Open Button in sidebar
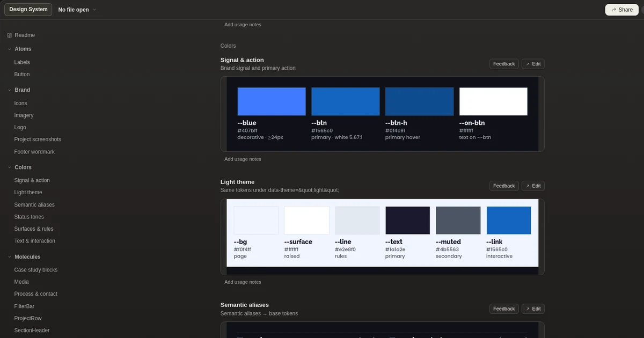This screenshot has width=644, height=338. [22, 75]
